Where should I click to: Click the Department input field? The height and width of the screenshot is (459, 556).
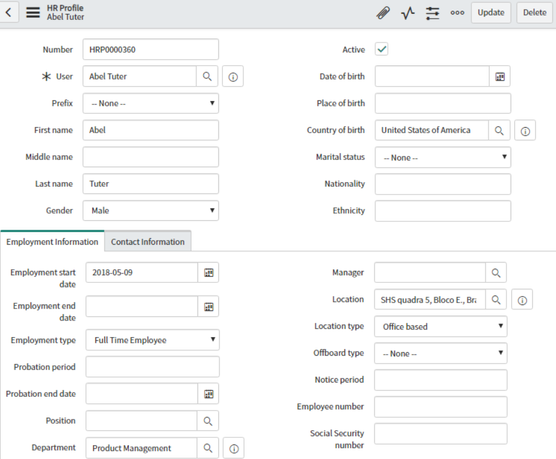[x=141, y=448]
